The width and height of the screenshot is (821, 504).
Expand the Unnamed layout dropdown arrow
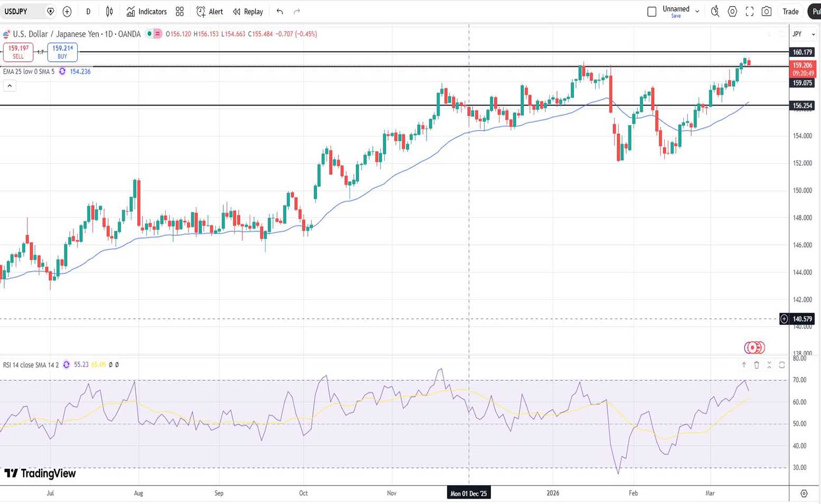click(697, 12)
